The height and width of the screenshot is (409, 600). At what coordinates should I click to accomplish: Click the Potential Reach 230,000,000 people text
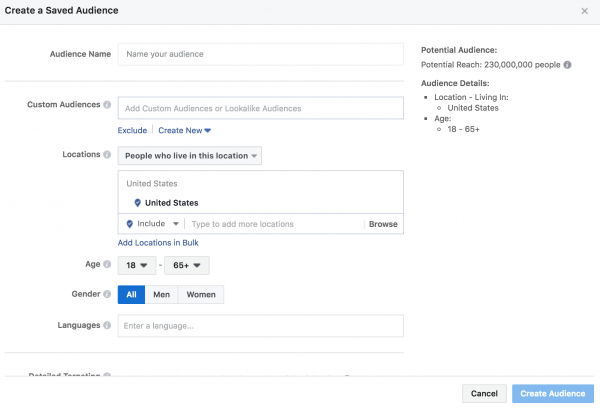(491, 65)
